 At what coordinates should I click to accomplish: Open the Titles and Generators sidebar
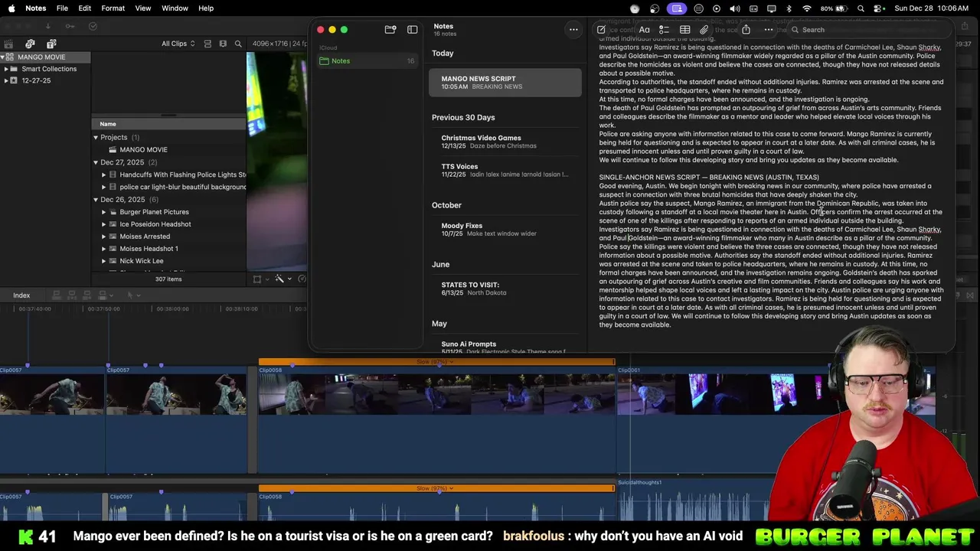[51, 44]
